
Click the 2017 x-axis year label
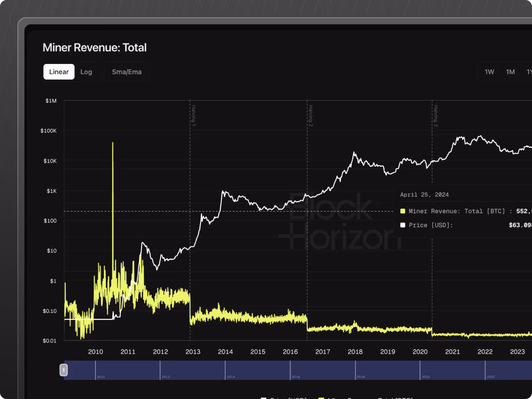pyautogui.click(x=323, y=352)
